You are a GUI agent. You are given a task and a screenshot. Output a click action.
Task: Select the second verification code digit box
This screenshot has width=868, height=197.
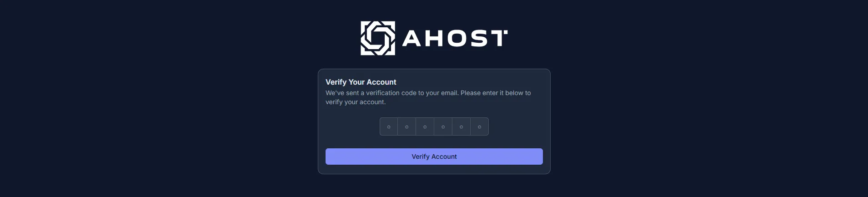click(x=407, y=126)
